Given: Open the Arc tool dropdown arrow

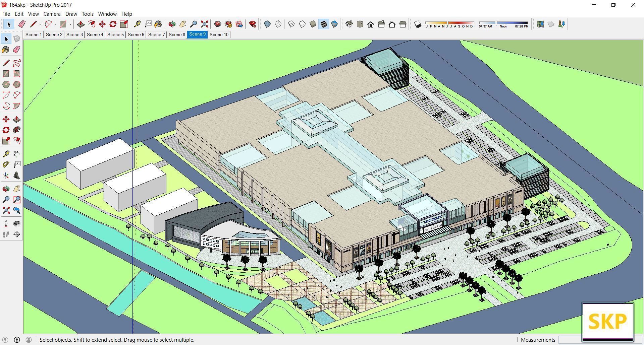Looking at the screenshot, I should click(x=55, y=24).
